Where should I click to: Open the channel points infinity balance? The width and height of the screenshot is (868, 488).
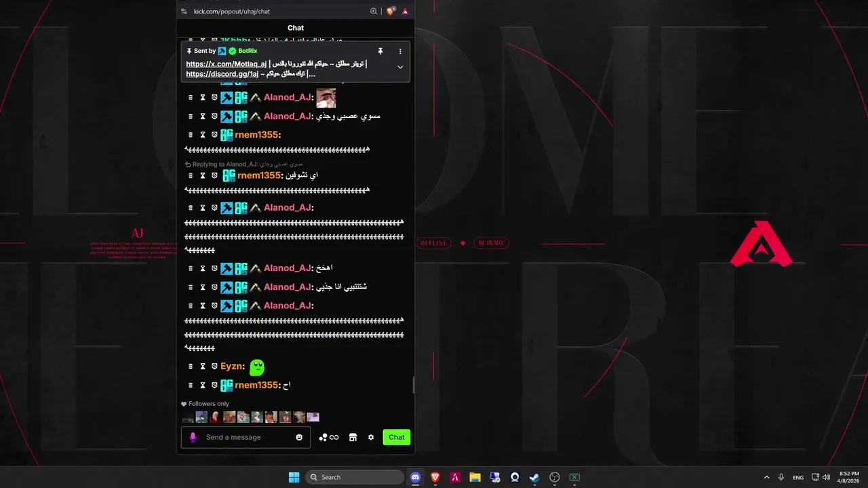coord(329,437)
